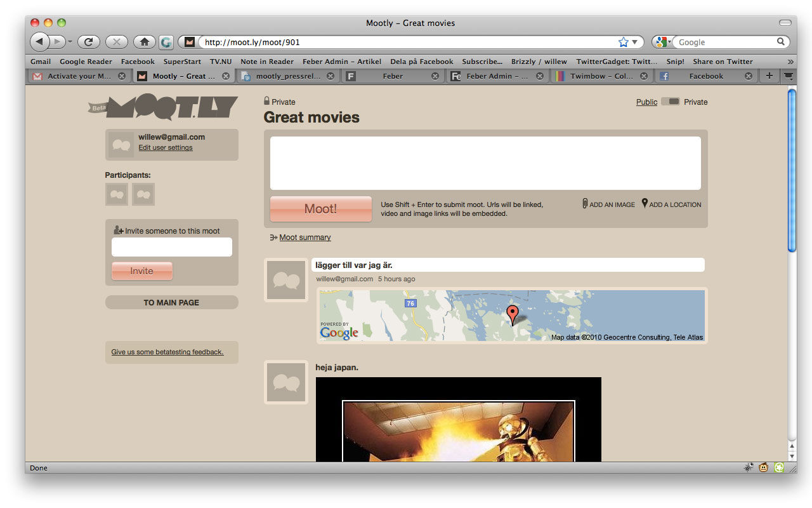Click the bookmark star in address bar

tap(623, 42)
